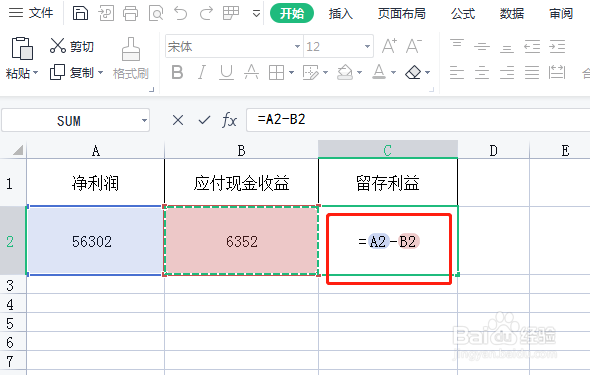Click the distributed alignment icon
The image size is (590, 375).
pyautogui.click(x=557, y=72)
